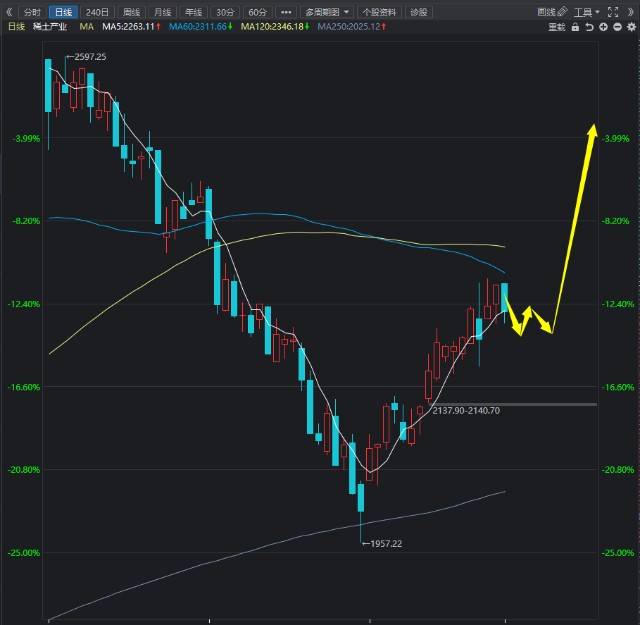Screen dimensions: 640x625
Task: Click the MA250:2025.12 value
Action: (x=349, y=27)
